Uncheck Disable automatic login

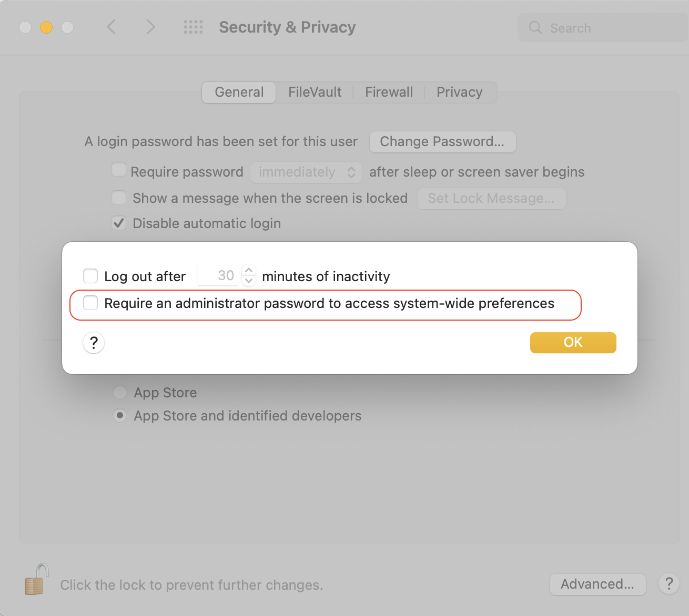tap(119, 223)
